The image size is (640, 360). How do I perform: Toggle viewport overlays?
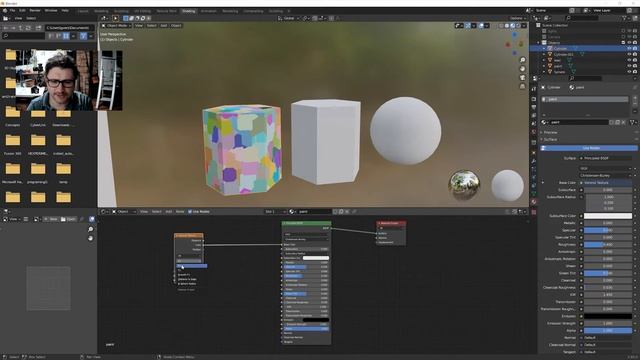pos(481,25)
